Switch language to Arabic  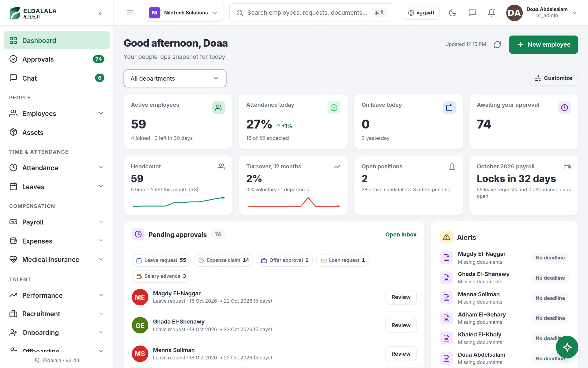tap(421, 13)
